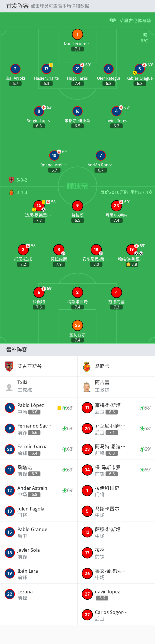Viewport: 155px width, 644px height.
Task: Tap Xabier Olagüe number 5 captain icon
Action: point(139,69)
